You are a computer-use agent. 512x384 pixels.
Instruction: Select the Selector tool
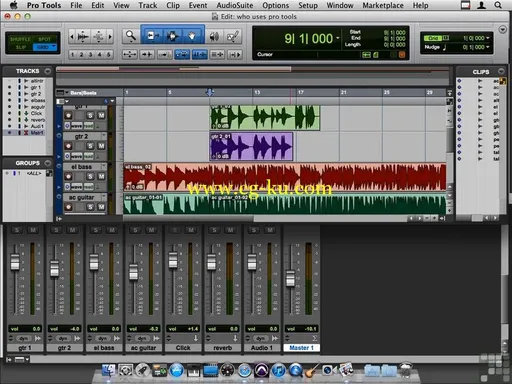click(172, 35)
